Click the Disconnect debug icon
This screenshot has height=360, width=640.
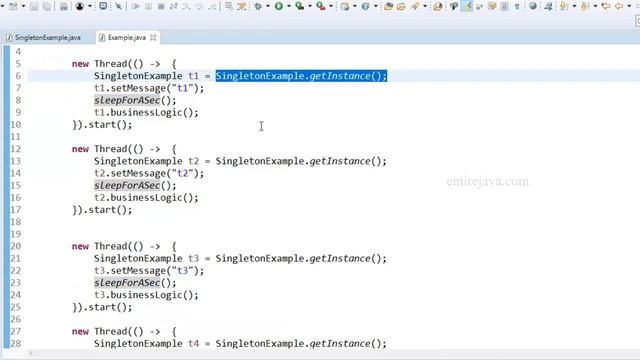coord(173,6)
